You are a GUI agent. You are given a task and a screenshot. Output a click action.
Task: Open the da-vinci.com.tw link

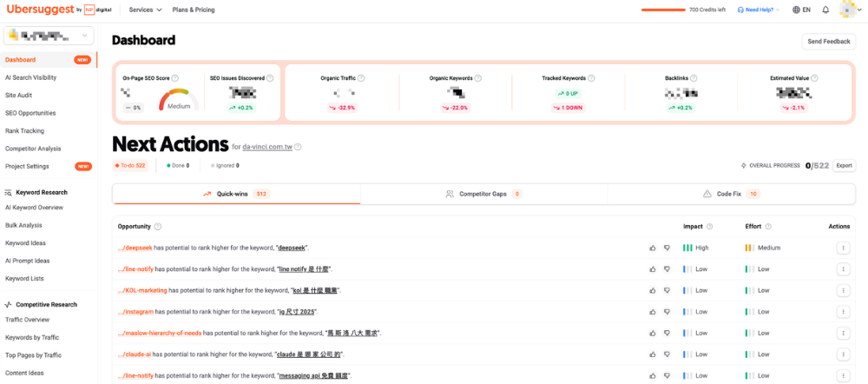coord(266,148)
